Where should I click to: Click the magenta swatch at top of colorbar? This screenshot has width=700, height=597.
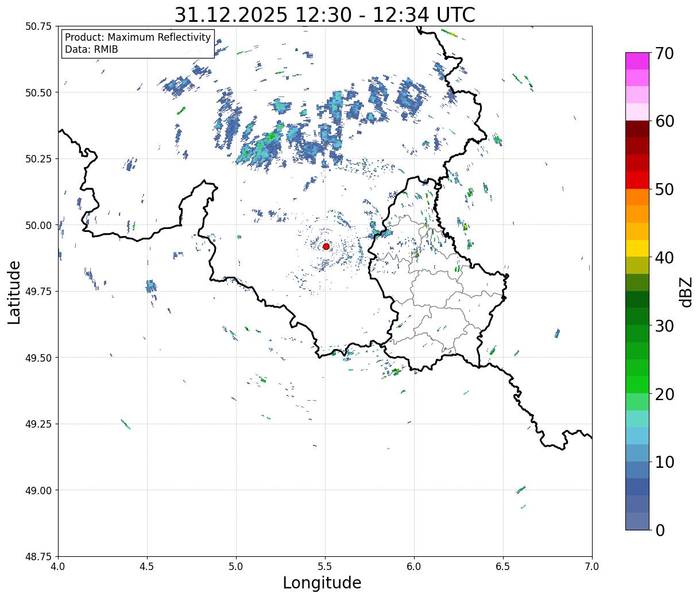pyautogui.click(x=637, y=61)
